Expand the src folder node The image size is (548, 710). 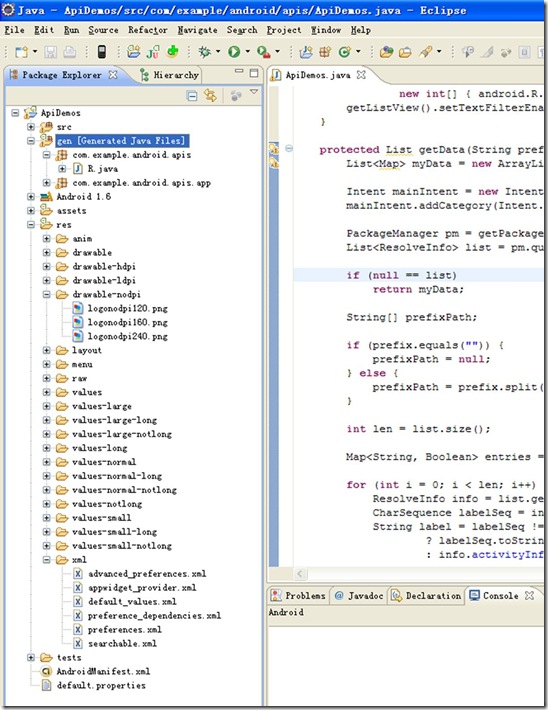[31, 127]
